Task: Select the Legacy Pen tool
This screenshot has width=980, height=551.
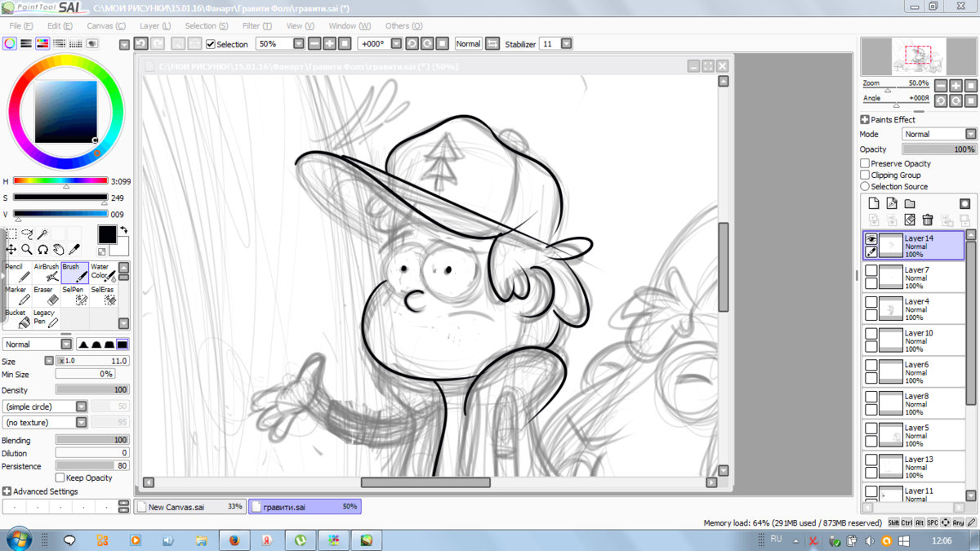Action: (x=46, y=318)
